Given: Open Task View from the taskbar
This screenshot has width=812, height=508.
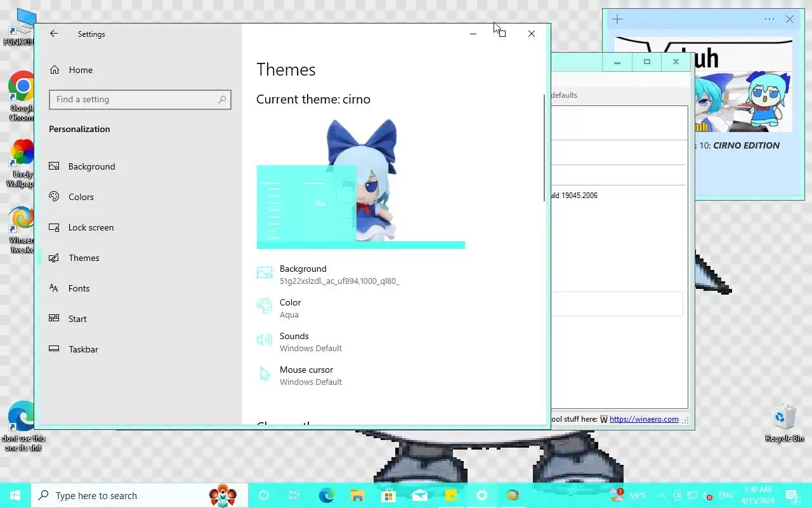Looking at the screenshot, I should 294,496.
